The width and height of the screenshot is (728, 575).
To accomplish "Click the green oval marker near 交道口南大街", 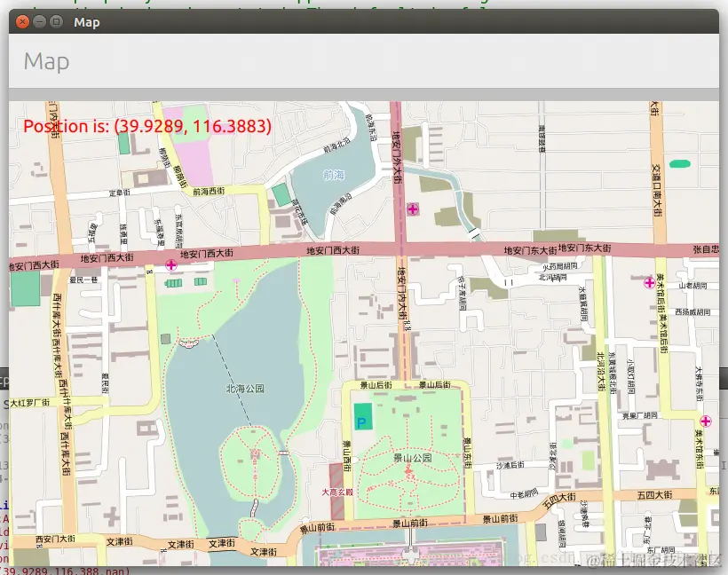I will (x=680, y=164).
